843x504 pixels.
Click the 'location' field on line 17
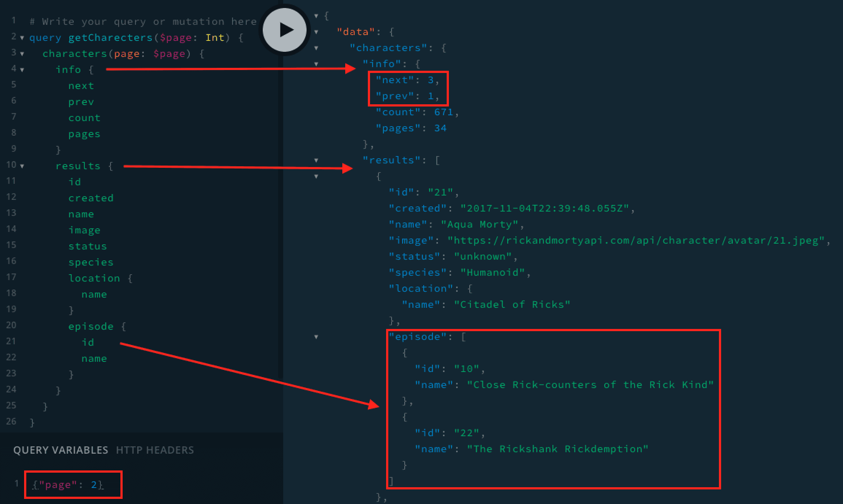(x=94, y=278)
